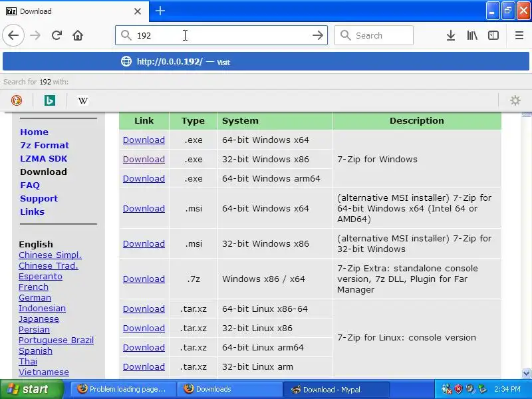
Task: Switch language to Persian
Action: tap(34, 329)
